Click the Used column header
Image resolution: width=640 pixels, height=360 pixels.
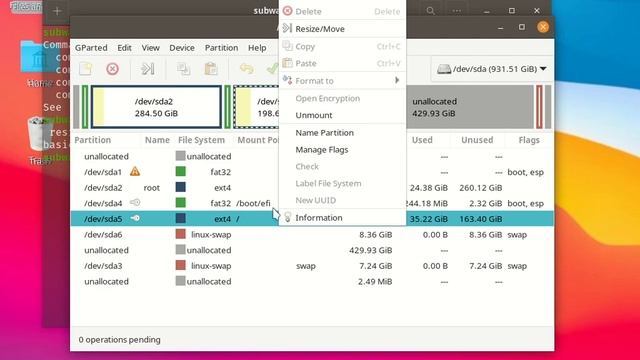point(422,140)
